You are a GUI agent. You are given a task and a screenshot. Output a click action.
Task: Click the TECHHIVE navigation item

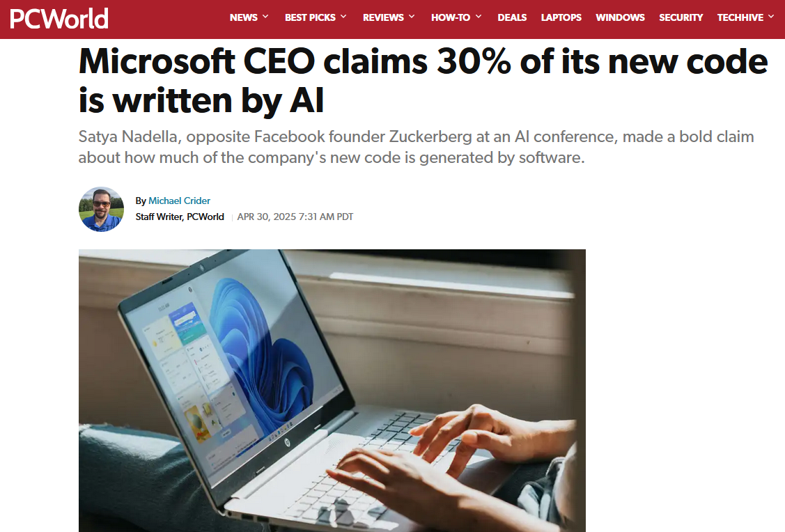click(740, 17)
